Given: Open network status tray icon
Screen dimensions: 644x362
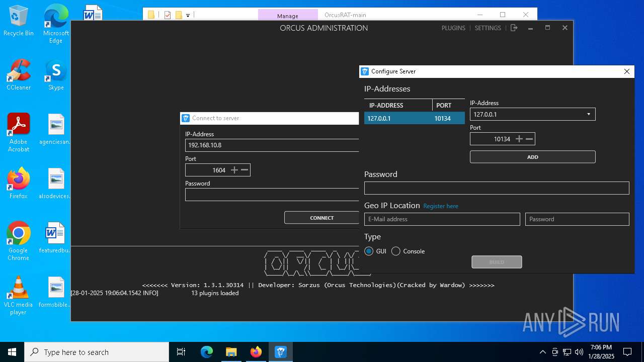Looking at the screenshot, I should point(567,352).
